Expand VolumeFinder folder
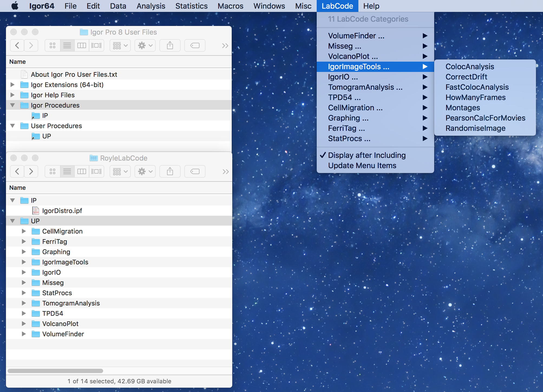 point(24,334)
